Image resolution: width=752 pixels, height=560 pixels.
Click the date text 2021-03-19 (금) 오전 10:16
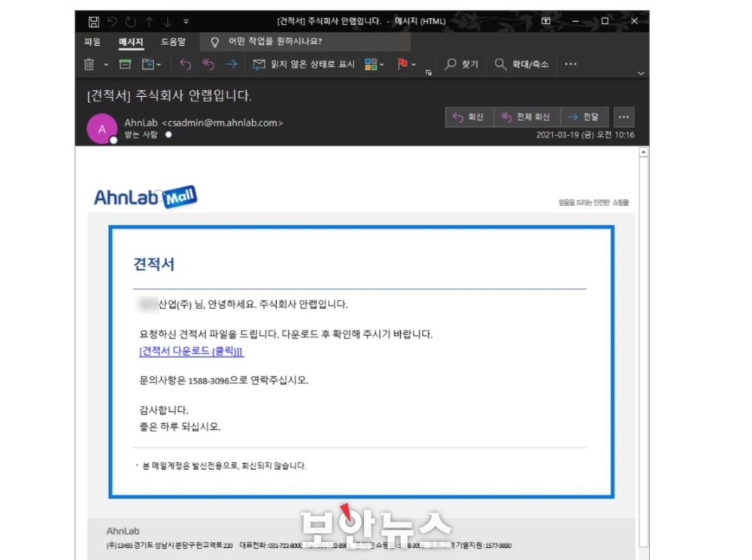pos(585,135)
